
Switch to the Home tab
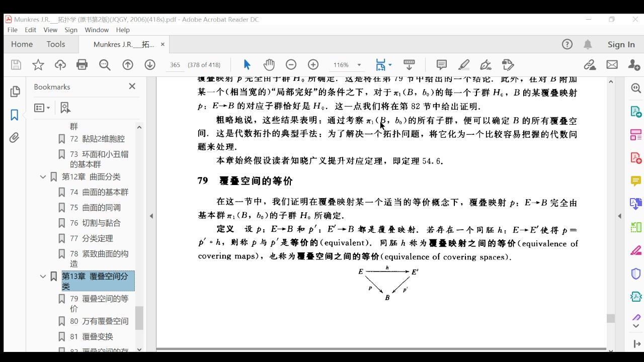pos(22,44)
